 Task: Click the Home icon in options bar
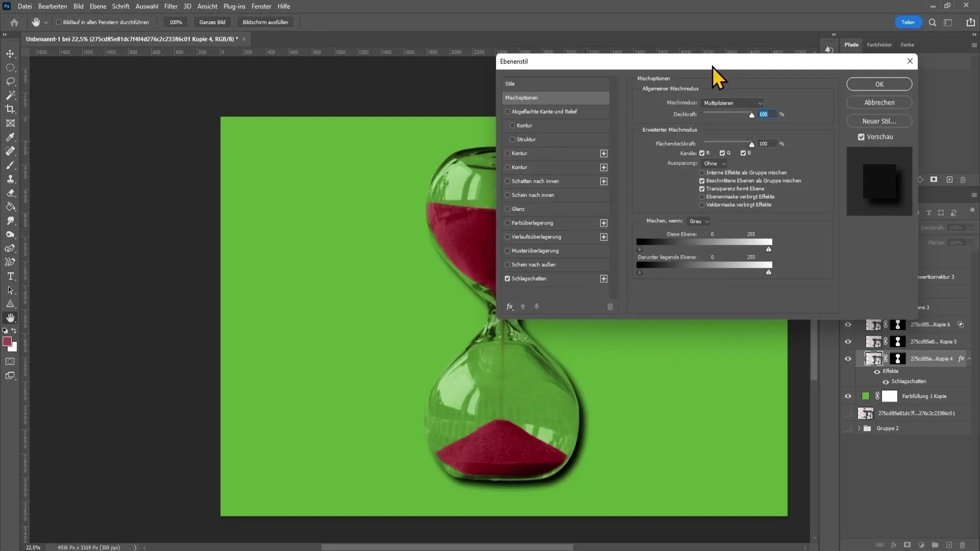(14, 22)
